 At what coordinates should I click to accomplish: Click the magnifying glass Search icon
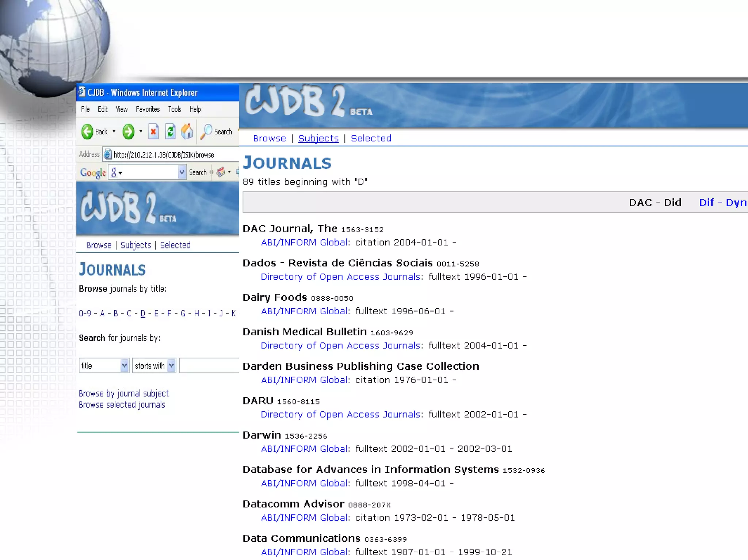click(x=206, y=132)
